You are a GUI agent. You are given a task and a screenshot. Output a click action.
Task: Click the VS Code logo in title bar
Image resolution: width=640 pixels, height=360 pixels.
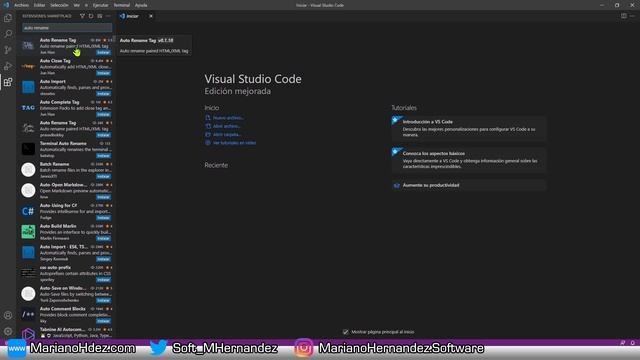tap(6, 5)
